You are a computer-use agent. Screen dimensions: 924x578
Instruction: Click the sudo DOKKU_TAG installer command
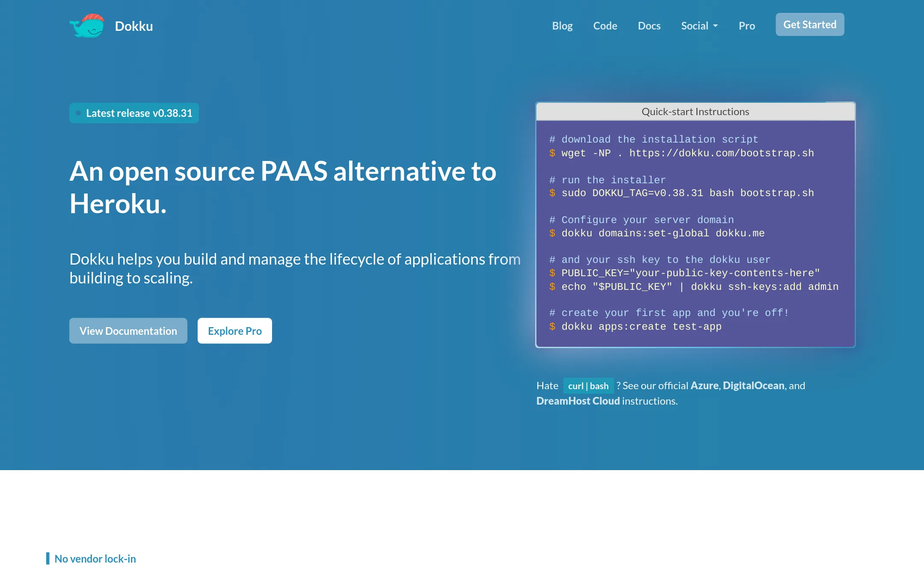coord(681,193)
